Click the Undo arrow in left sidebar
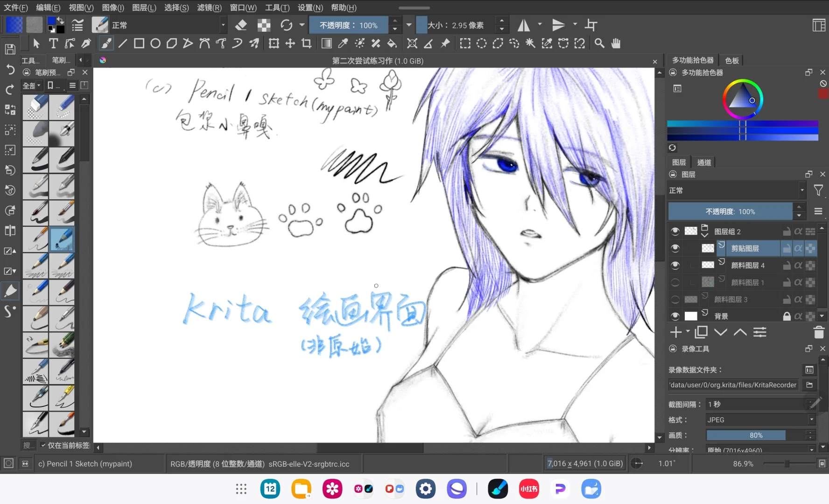This screenshot has height=504, width=829. click(10, 70)
